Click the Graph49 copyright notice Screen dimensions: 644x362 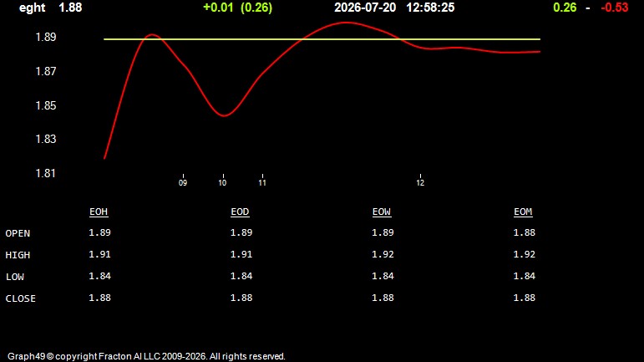coord(146,356)
